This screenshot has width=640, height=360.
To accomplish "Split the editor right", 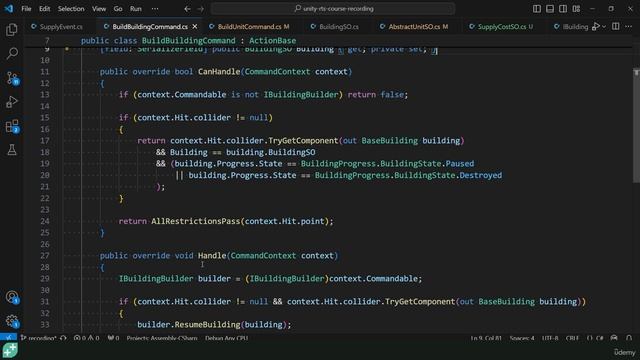I will pyautogui.click(x=616, y=27).
